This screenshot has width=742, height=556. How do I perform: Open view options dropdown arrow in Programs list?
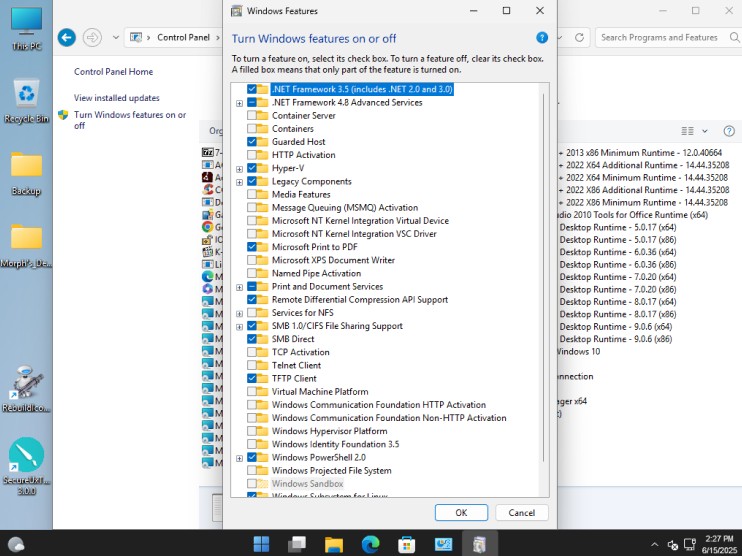tap(705, 131)
